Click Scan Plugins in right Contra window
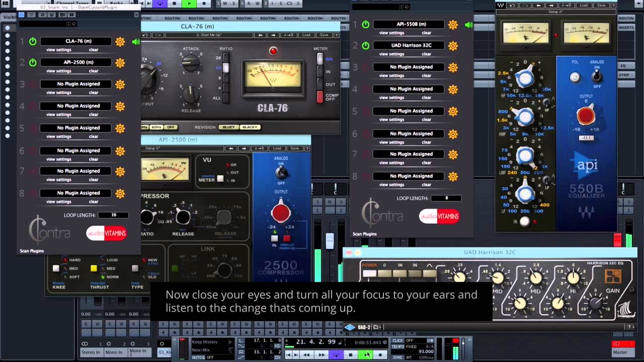644x362 pixels. coord(365,234)
